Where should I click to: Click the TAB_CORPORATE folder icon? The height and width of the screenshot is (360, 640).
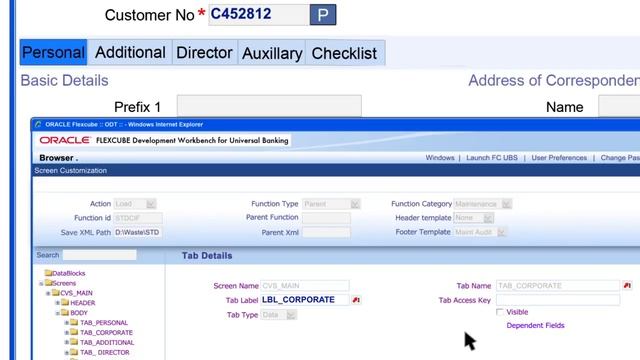74,332
